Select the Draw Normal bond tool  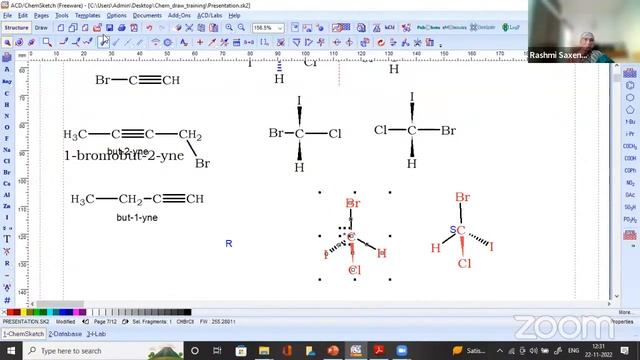64,42
